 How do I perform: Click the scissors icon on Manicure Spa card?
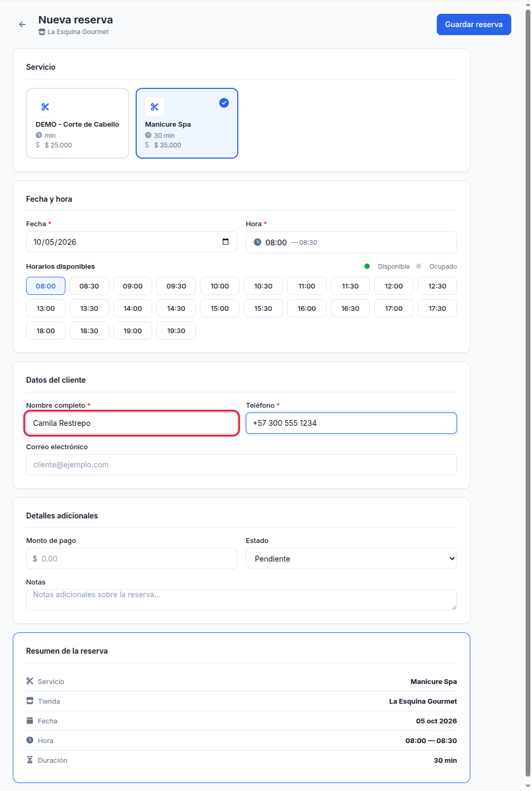[154, 107]
